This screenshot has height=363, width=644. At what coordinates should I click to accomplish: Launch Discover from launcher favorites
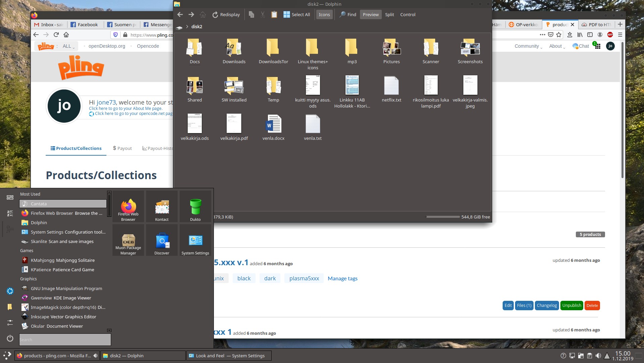coord(162,240)
